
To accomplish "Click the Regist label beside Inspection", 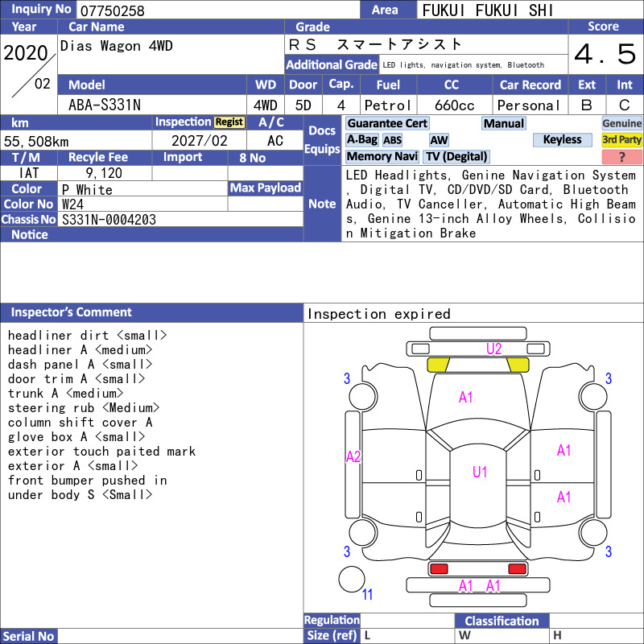I will 229,122.
